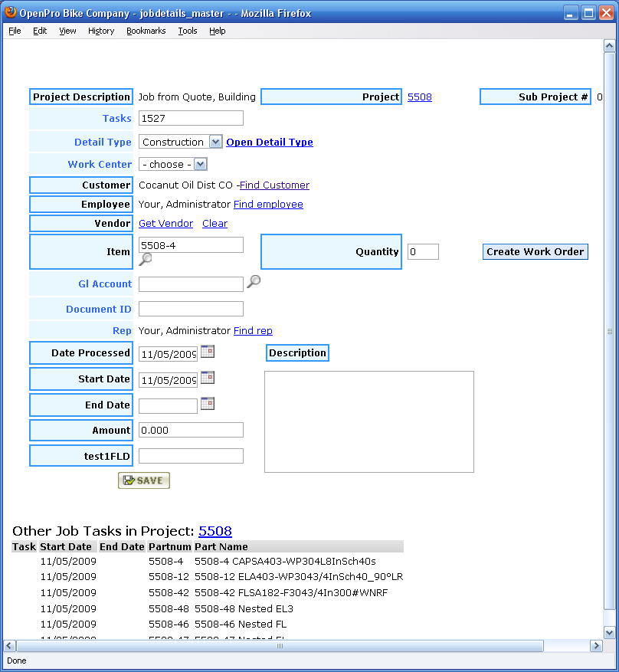Viewport: 619px width, 672px height.
Task: Open the End Date calendar picker
Action: 208,404
